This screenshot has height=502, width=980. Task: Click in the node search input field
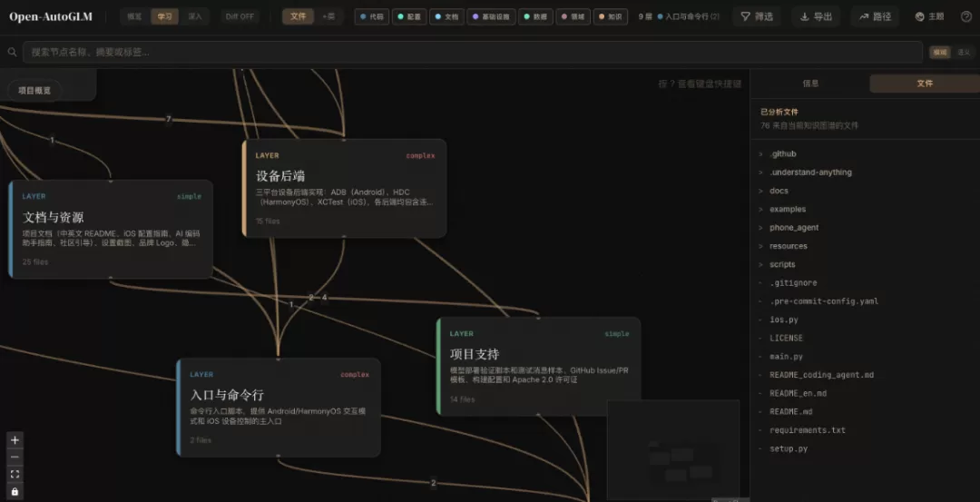tap(473, 52)
